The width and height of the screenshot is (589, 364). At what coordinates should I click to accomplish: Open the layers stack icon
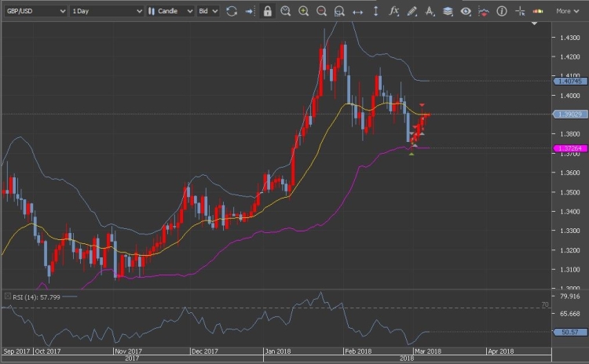(x=448, y=11)
